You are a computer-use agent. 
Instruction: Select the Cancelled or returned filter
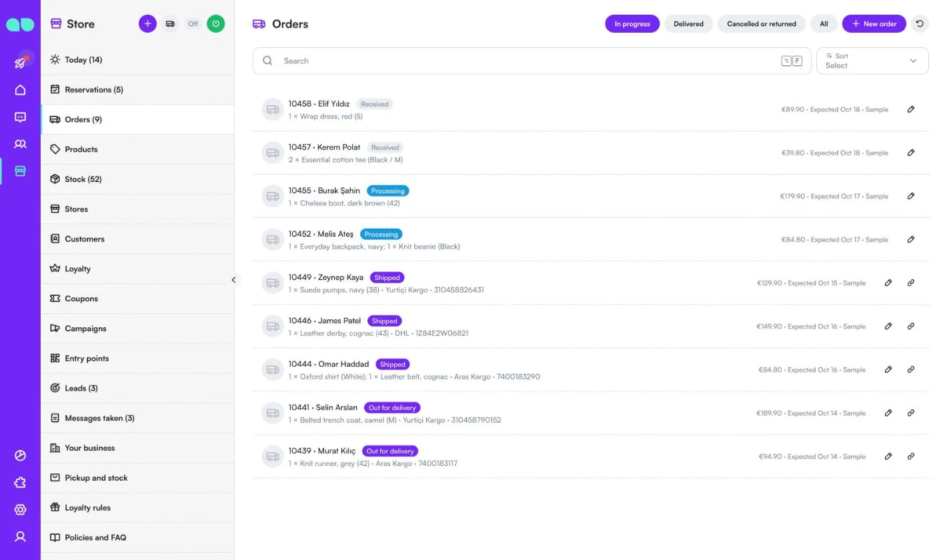pos(762,23)
